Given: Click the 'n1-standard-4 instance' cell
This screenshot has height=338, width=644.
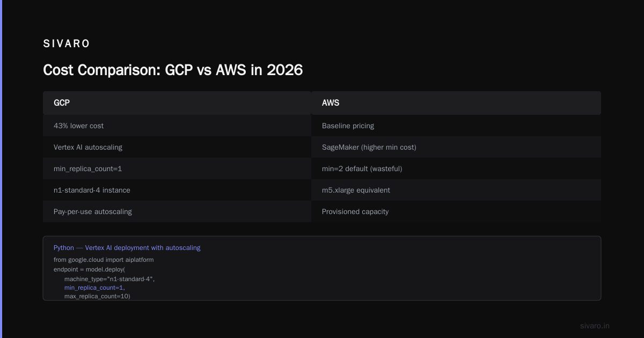Looking at the screenshot, I should point(177,190).
